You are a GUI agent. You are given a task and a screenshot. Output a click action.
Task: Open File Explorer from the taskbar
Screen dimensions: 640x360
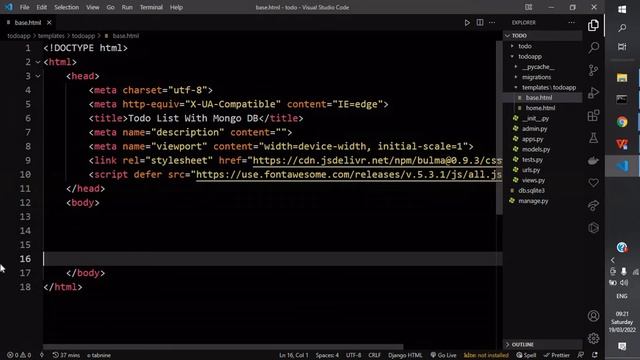click(622, 78)
